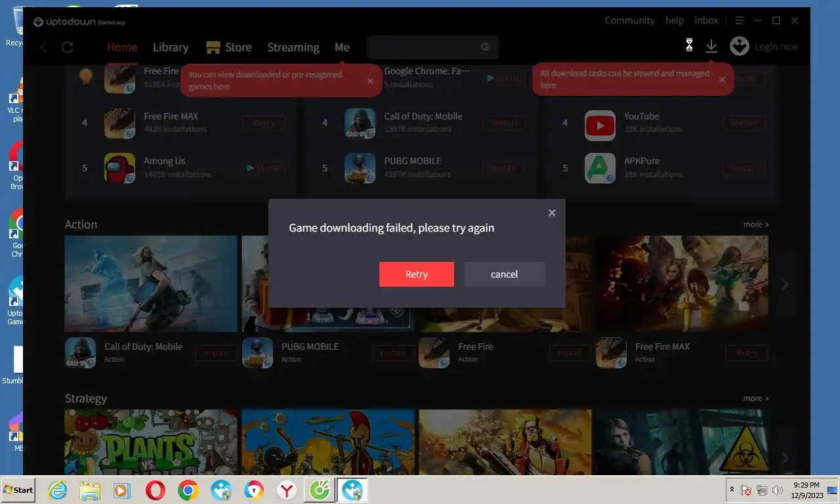This screenshot has width=840, height=504.
Task: Install Call of Duty: Mobile in Action
Action: click(x=217, y=353)
